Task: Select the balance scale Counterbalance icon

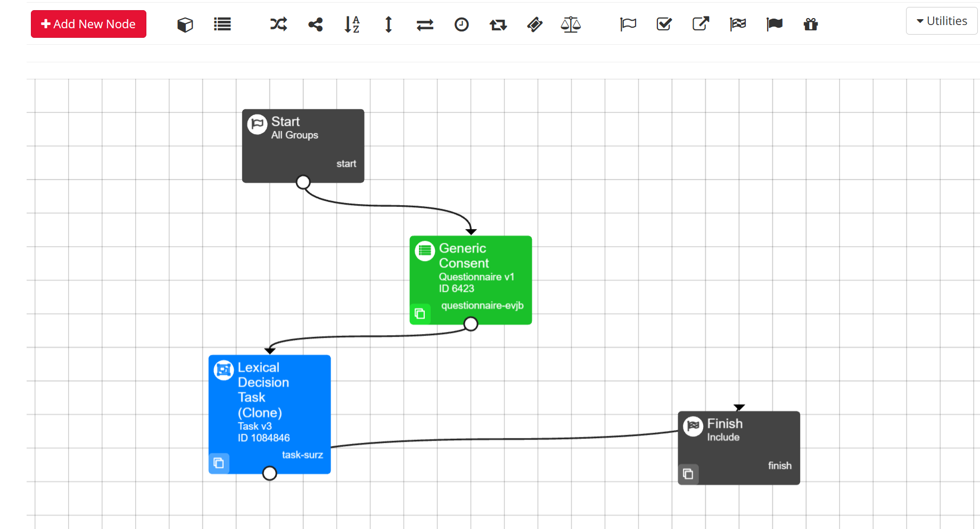Action: pos(571,25)
